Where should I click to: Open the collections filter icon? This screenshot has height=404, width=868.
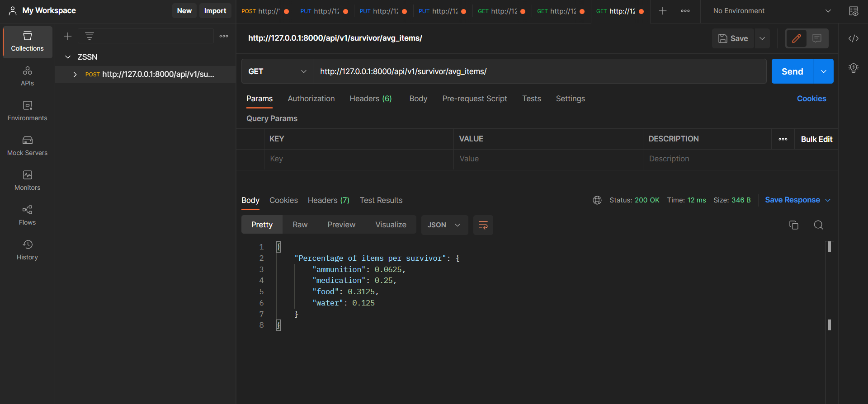pyautogui.click(x=90, y=36)
